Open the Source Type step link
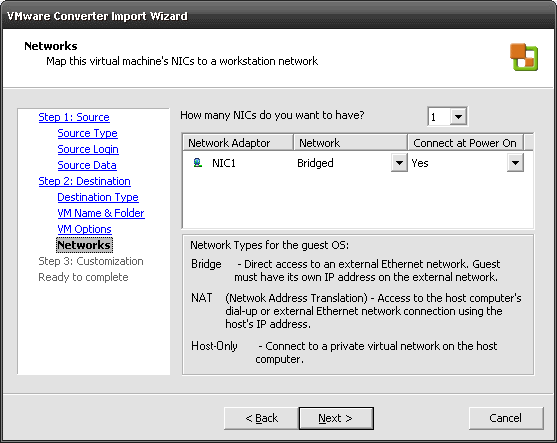Screen dimensions: 557x443 tap(87, 133)
